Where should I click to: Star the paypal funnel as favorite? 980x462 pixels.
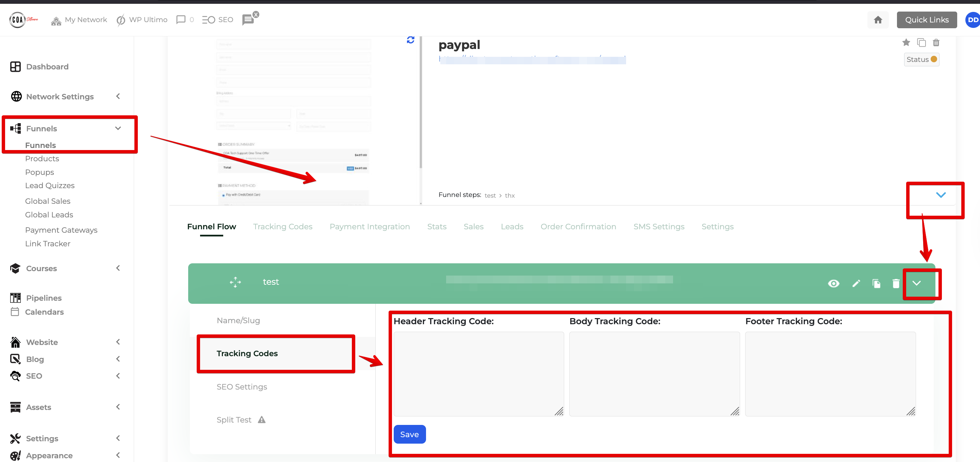coord(906,43)
